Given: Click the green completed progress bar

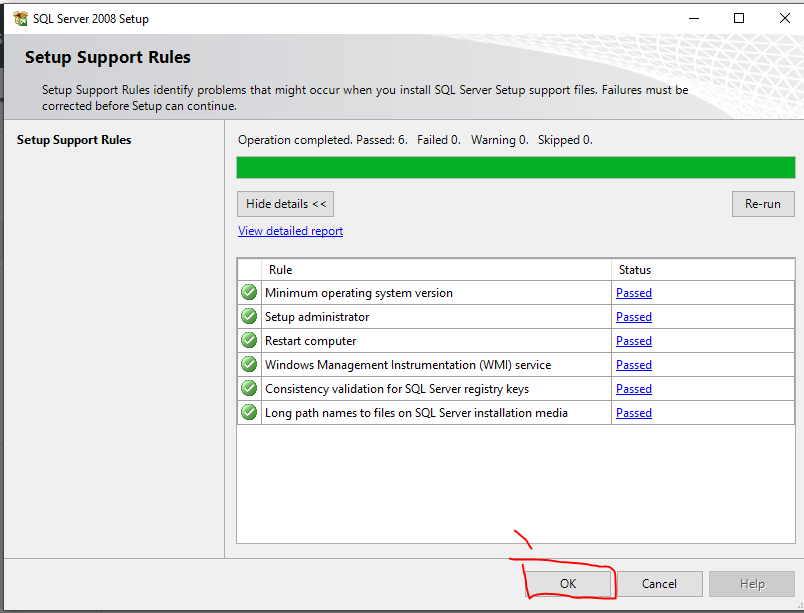Looking at the screenshot, I should [516, 168].
